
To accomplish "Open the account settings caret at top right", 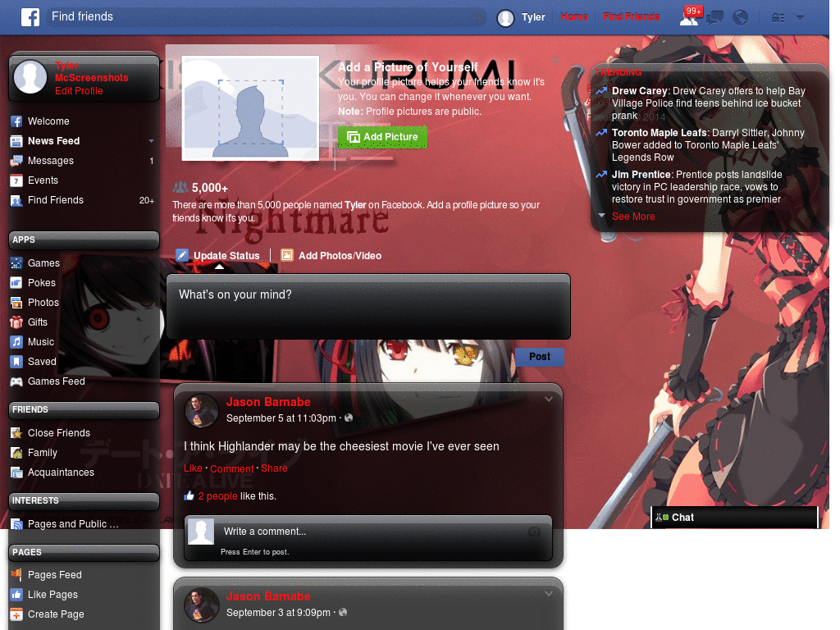I will pyautogui.click(x=800, y=16).
